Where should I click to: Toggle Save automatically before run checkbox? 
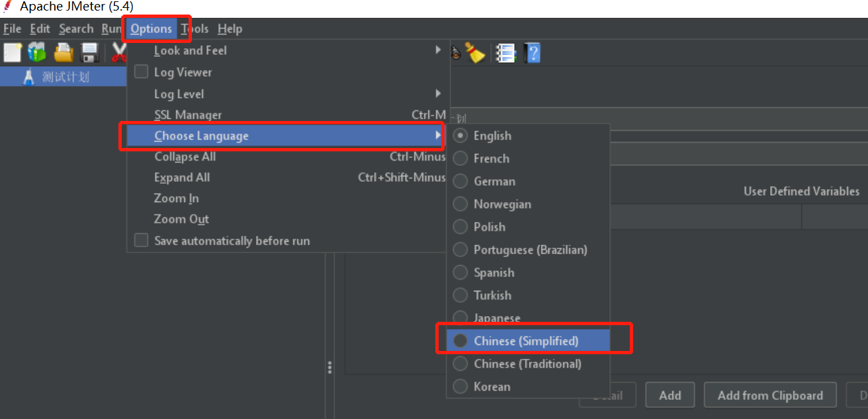(142, 241)
